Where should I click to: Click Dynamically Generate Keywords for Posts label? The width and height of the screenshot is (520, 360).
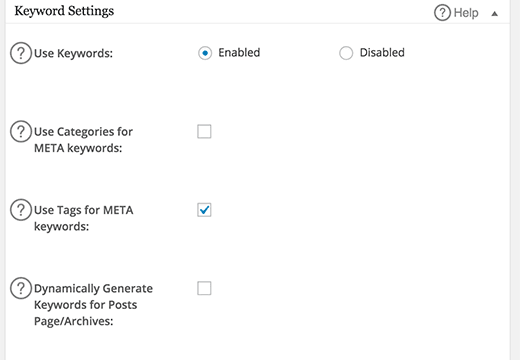(93, 305)
